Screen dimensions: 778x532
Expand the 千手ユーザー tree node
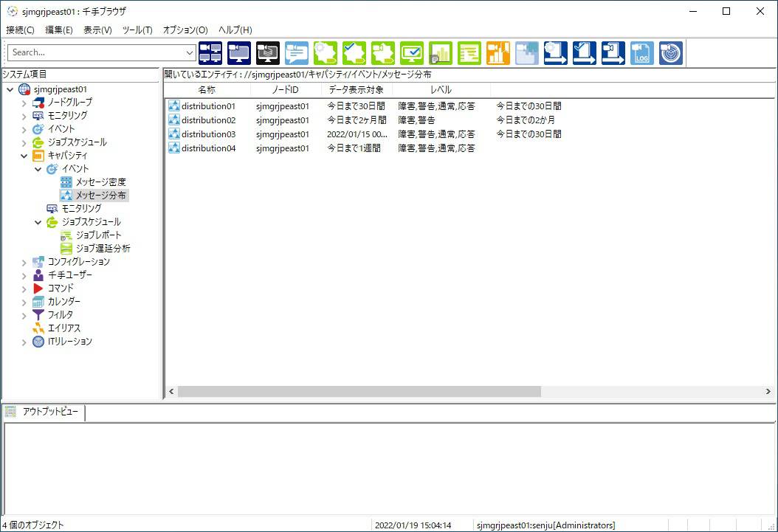pos(24,276)
